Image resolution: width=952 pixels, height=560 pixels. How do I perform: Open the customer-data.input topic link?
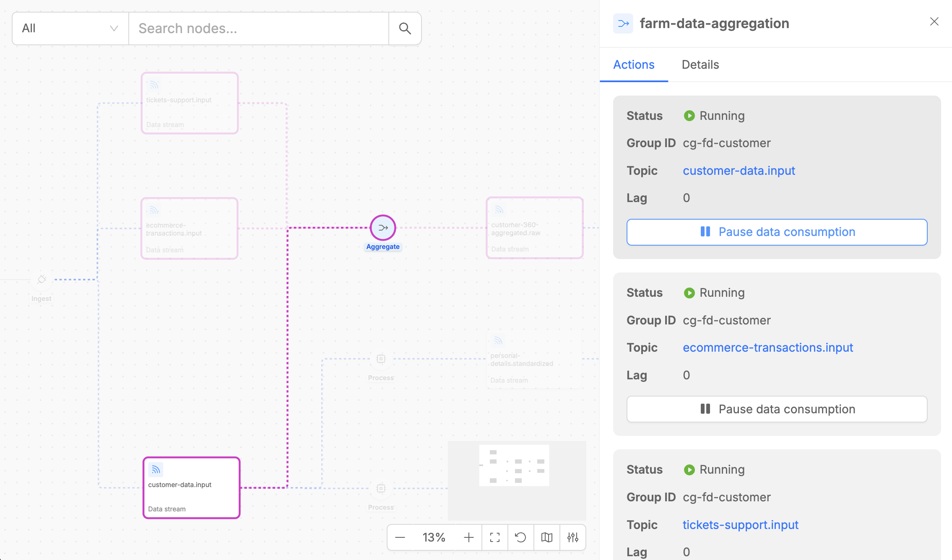coord(739,171)
